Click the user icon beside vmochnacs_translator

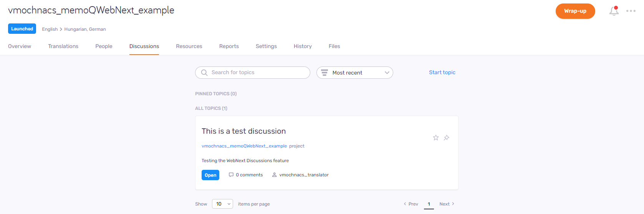tap(274, 175)
